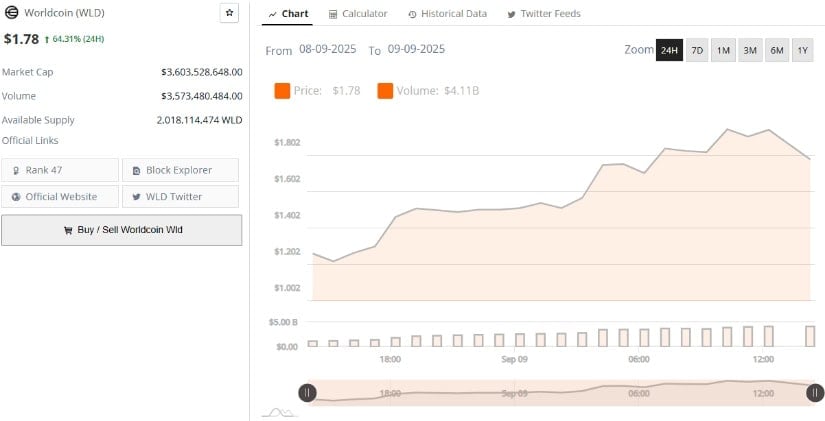Click the Official Links label
The height and width of the screenshot is (421, 825).
pyautogui.click(x=30, y=141)
